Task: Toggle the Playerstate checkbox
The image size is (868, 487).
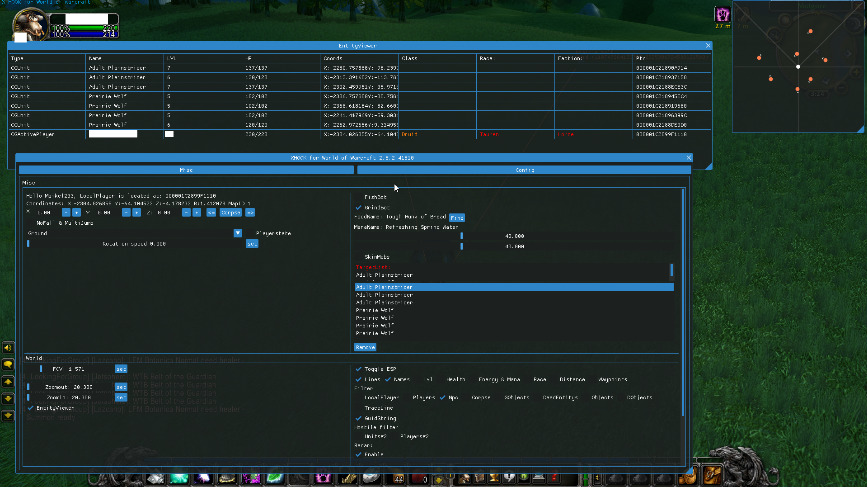Action: point(250,233)
